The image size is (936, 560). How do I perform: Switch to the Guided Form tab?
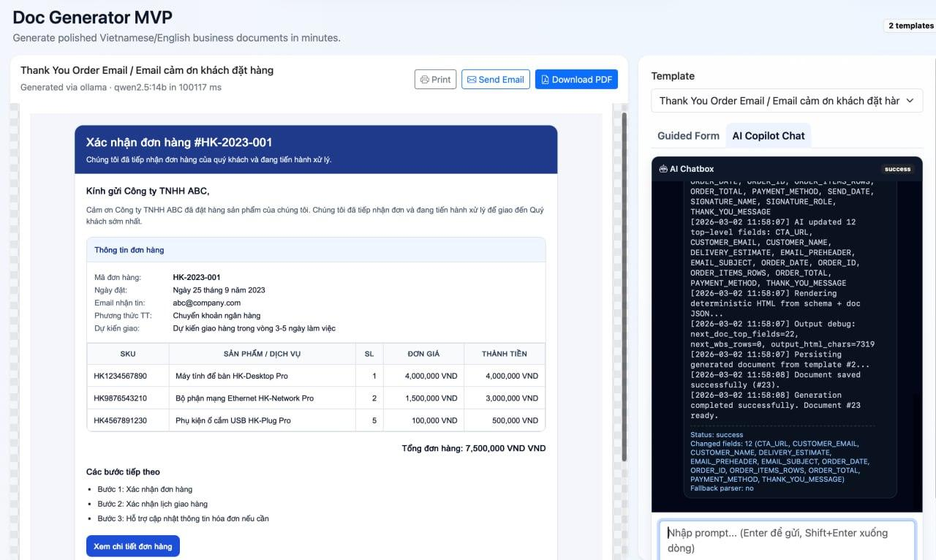[688, 135]
